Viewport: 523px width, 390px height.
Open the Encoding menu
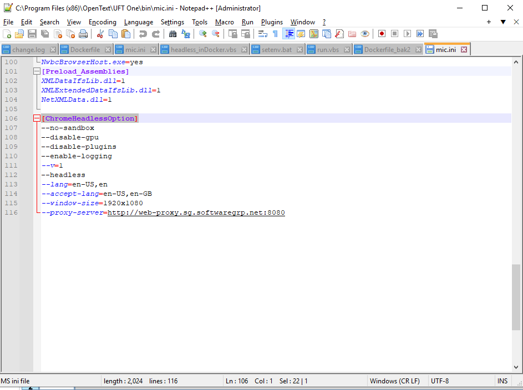(102, 22)
